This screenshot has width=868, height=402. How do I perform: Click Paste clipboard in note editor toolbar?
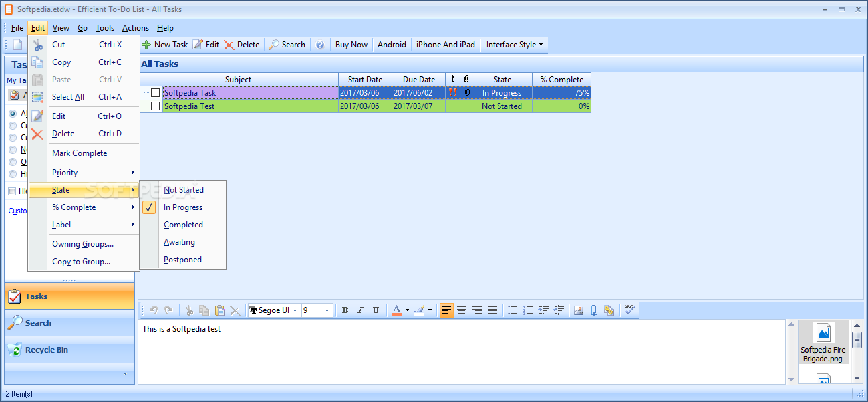[219, 310]
